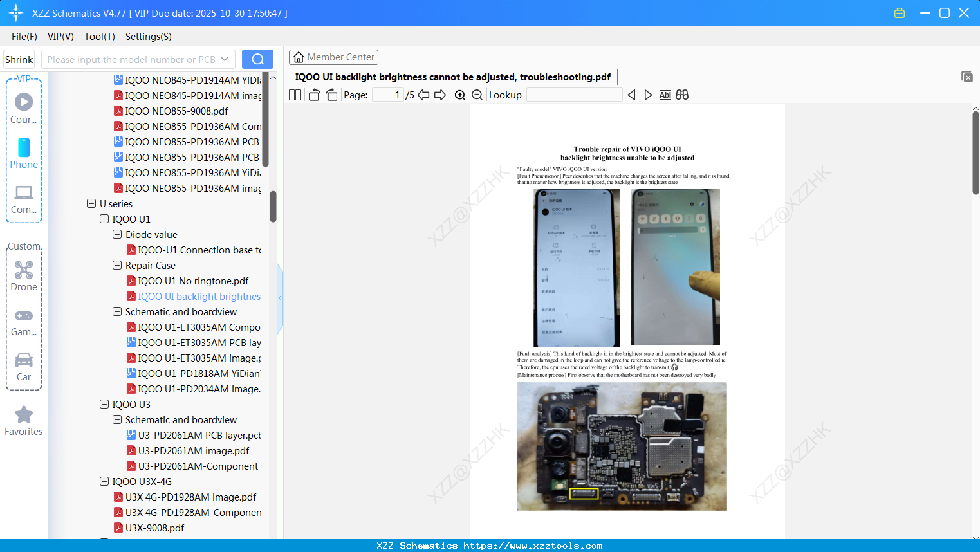The height and width of the screenshot is (552, 980).
Task: Collapse the U series tree node
Action: (91, 203)
